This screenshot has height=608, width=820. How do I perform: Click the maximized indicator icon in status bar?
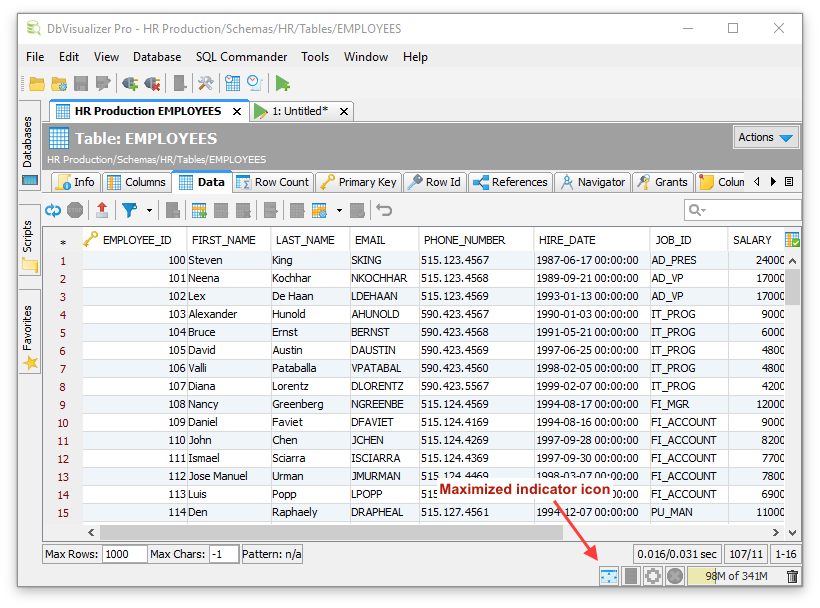coord(608,576)
